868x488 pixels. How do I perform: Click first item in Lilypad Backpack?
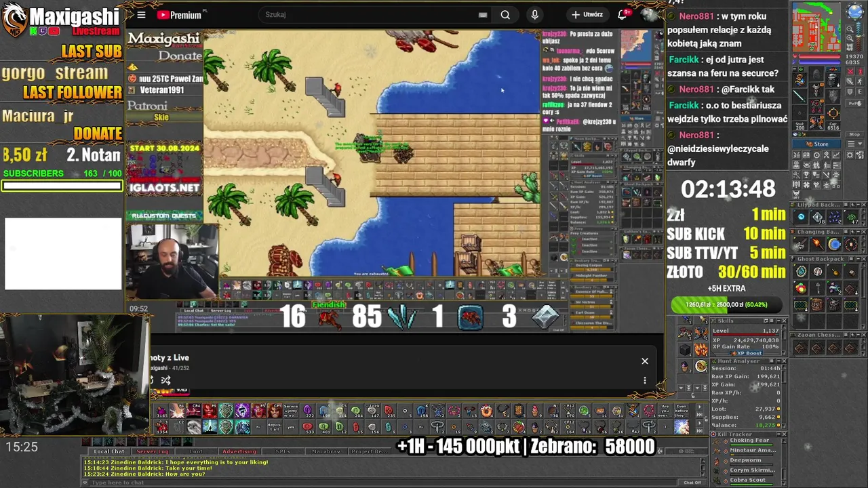click(801, 217)
